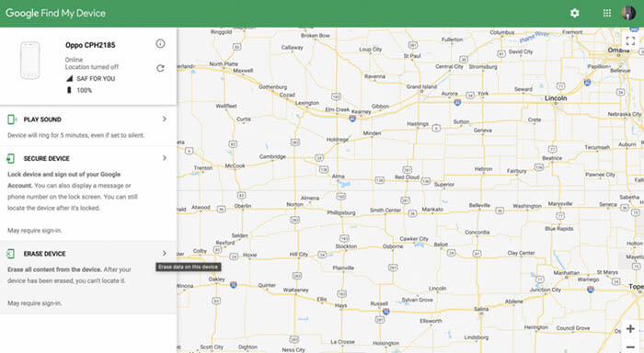Viewport: 644px width, 353px height.
Task: Click the Erase Device icon
Action: click(x=11, y=254)
